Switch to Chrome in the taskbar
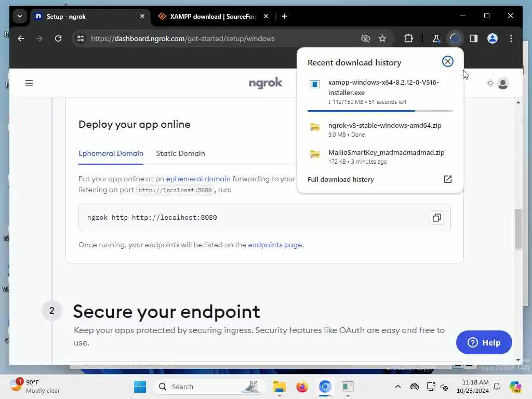The height and width of the screenshot is (399, 532). pyautogui.click(x=325, y=387)
